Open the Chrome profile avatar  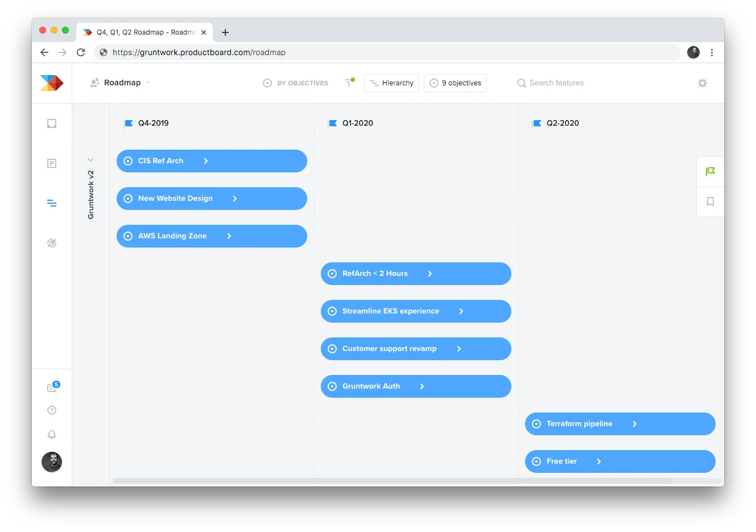pyautogui.click(x=693, y=52)
